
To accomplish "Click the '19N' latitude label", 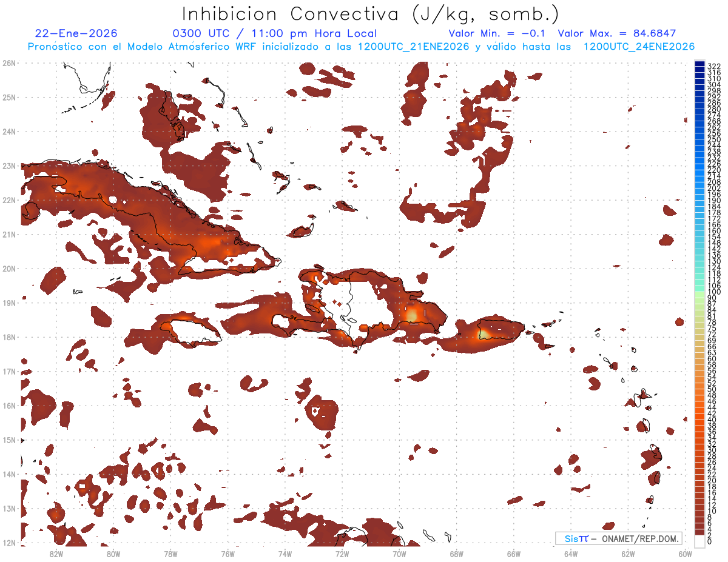I will pos(8,303).
